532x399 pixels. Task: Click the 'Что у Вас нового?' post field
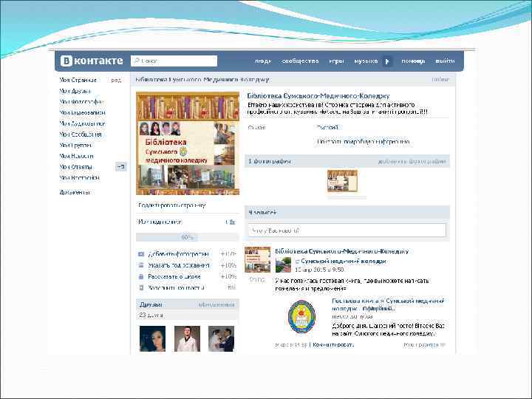tap(347, 231)
